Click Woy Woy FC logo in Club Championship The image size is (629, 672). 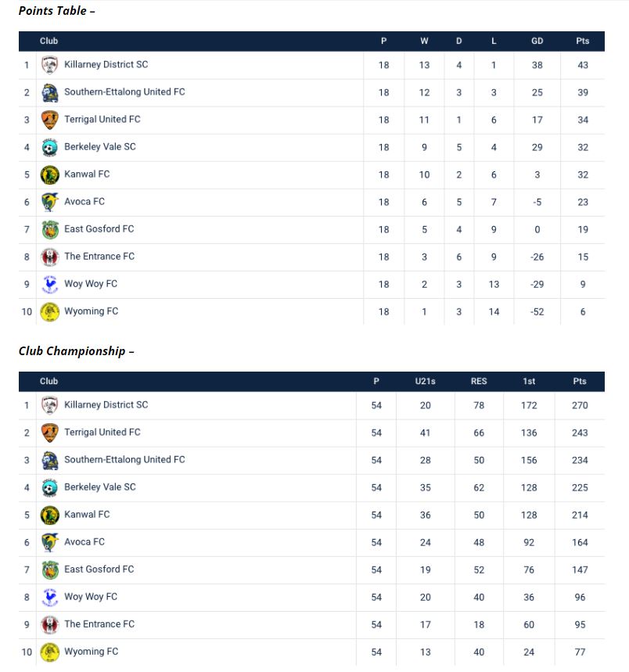click(50, 597)
